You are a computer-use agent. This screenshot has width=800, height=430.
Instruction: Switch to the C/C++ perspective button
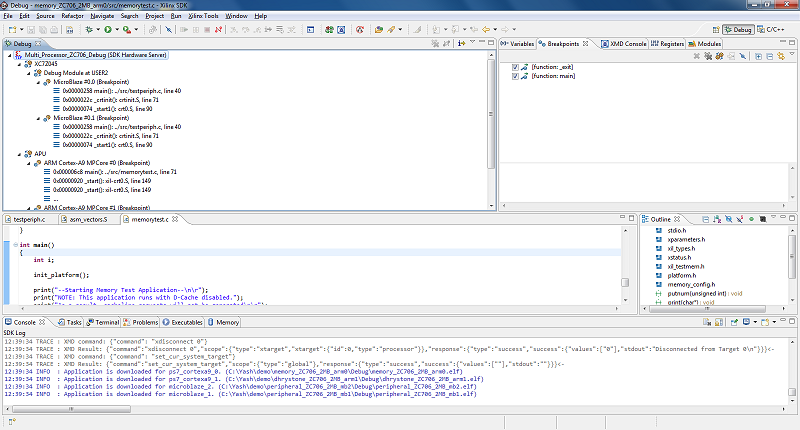[771, 30]
